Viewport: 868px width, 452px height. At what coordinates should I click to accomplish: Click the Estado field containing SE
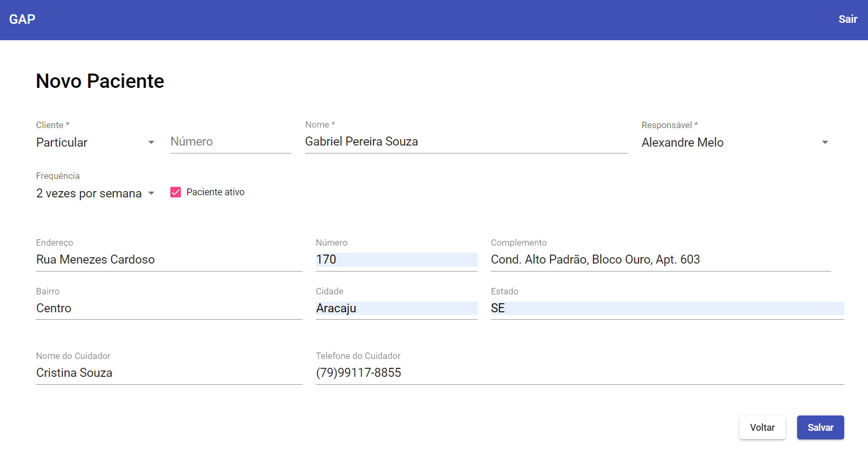click(666, 308)
